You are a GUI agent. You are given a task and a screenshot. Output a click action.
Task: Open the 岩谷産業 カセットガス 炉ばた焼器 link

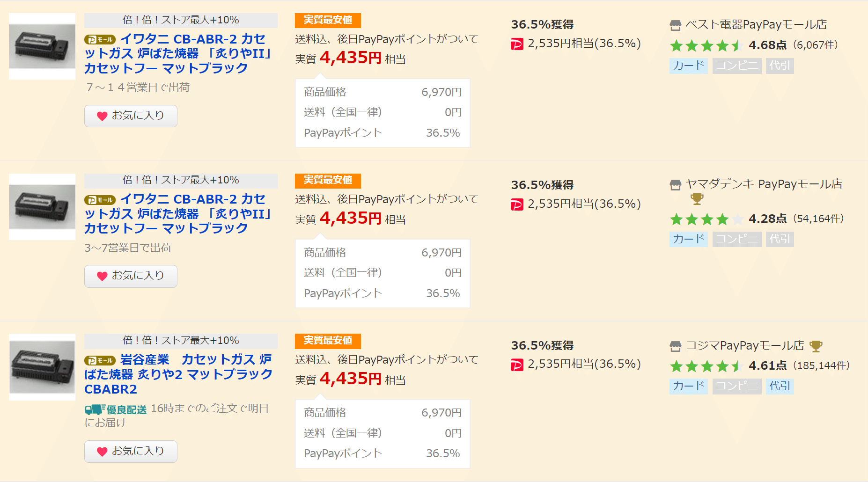tap(178, 374)
